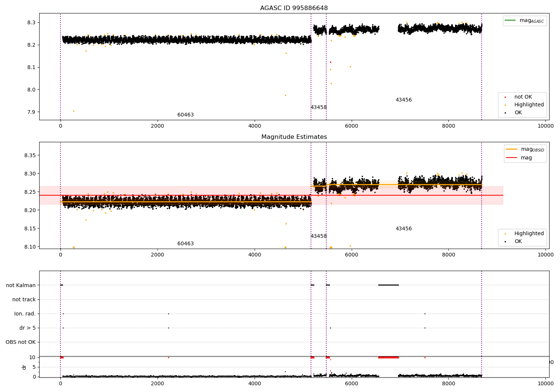Click the red 'not OK' data point in AGASC plot
560x392 pixels.
330,62
